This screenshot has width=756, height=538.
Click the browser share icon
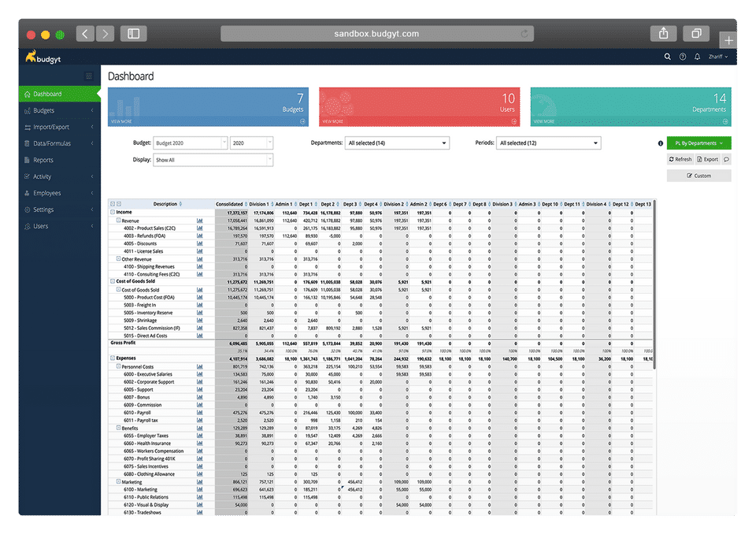coord(663,33)
